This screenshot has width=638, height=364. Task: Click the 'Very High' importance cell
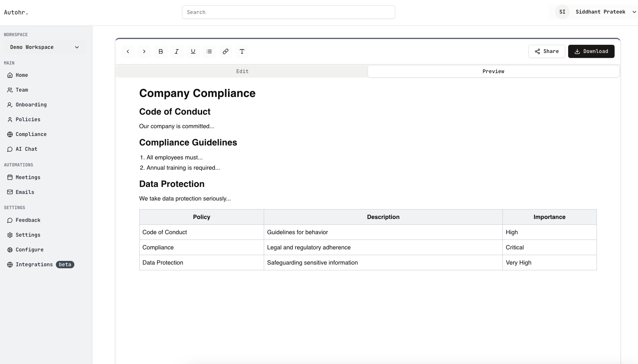550,263
